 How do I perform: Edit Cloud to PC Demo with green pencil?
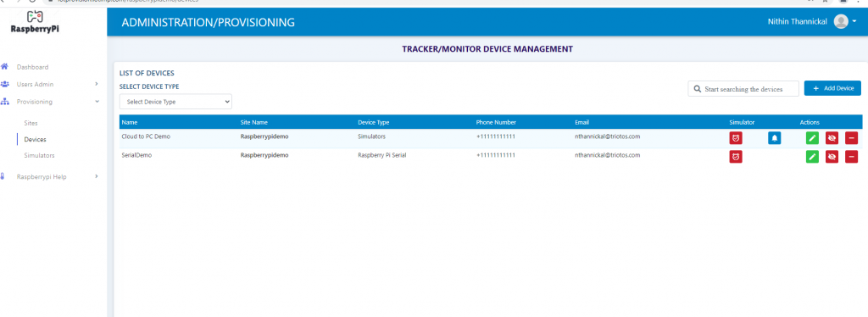(811, 138)
